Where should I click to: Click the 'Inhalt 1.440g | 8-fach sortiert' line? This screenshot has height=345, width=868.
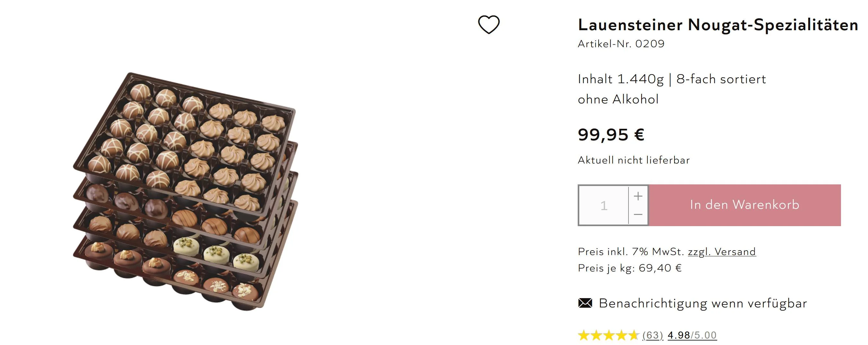[x=672, y=79]
